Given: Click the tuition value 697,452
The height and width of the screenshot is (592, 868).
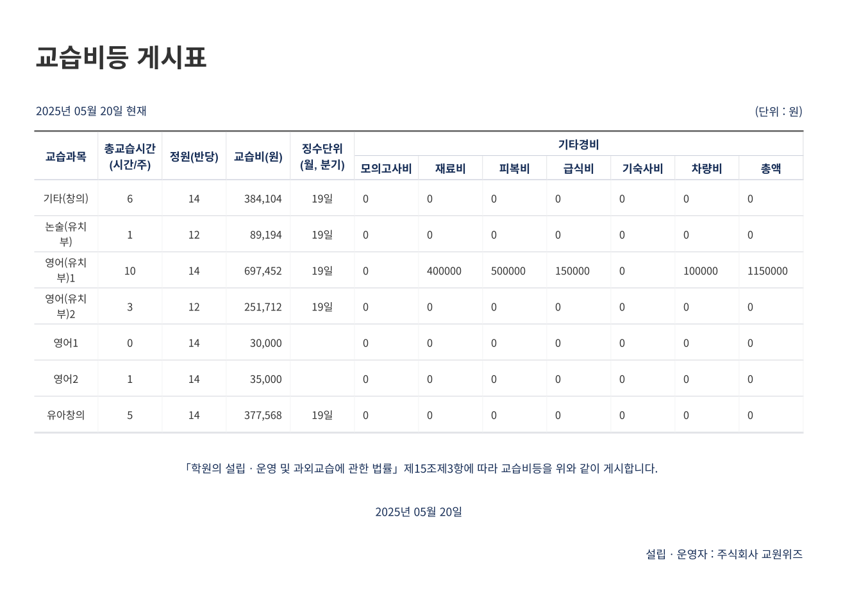Looking at the screenshot, I should (x=263, y=271).
